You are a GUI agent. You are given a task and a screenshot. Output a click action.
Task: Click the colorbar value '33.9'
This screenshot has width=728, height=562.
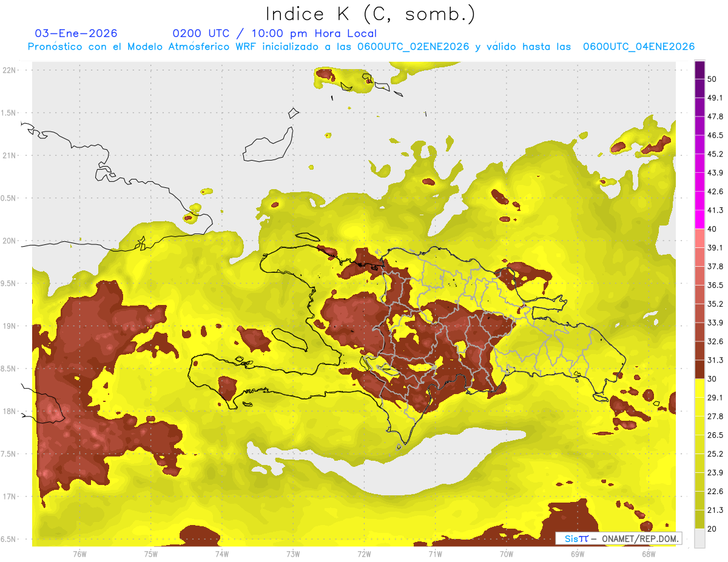point(715,323)
